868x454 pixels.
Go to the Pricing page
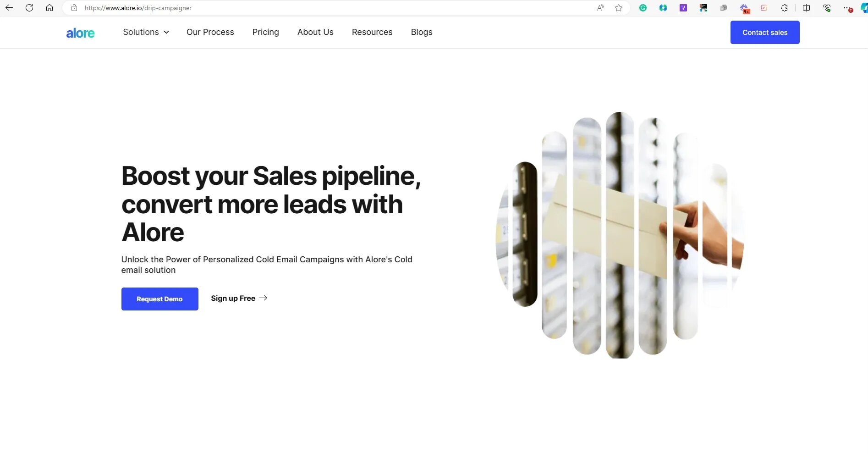point(265,32)
